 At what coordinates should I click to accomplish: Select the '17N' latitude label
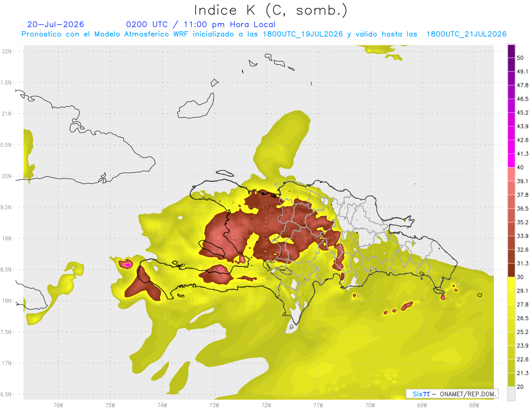[7, 363]
